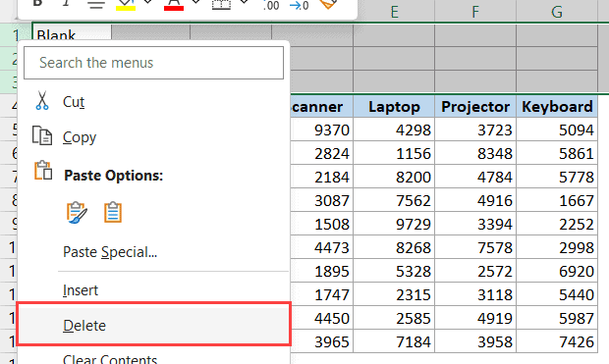Select column E header
The width and height of the screenshot is (609, 364).
pos(394,12)
